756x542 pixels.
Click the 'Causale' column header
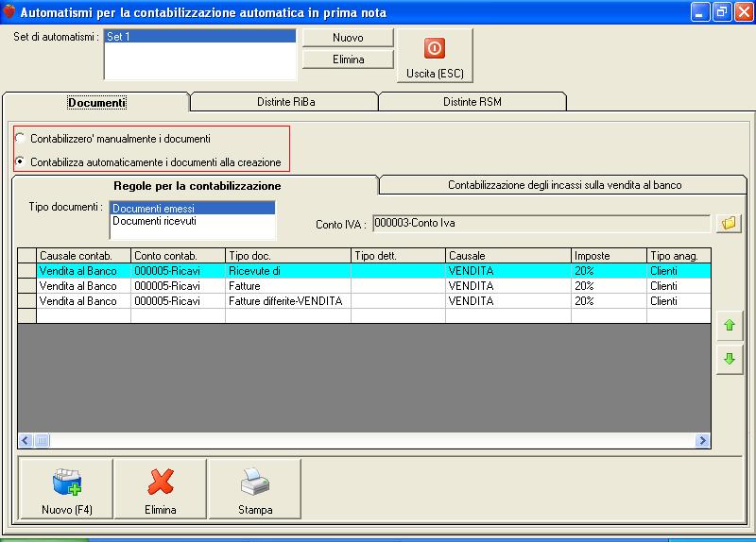[x=507, y=255]
